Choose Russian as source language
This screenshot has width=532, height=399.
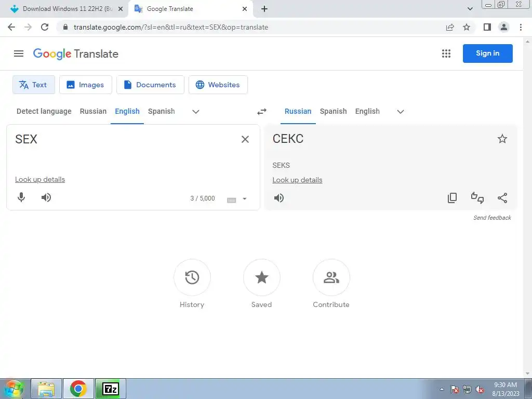(94, 111)
